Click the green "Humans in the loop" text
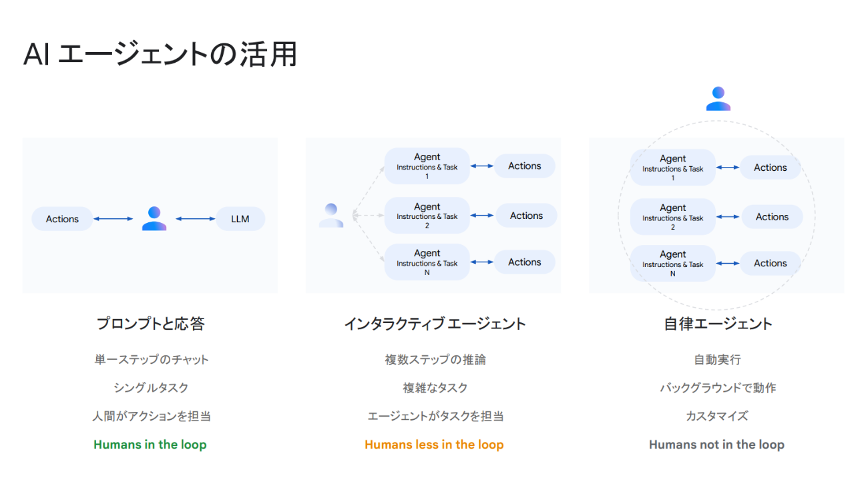The width and height of the screenshot is (868, 488). click(150, 445)
